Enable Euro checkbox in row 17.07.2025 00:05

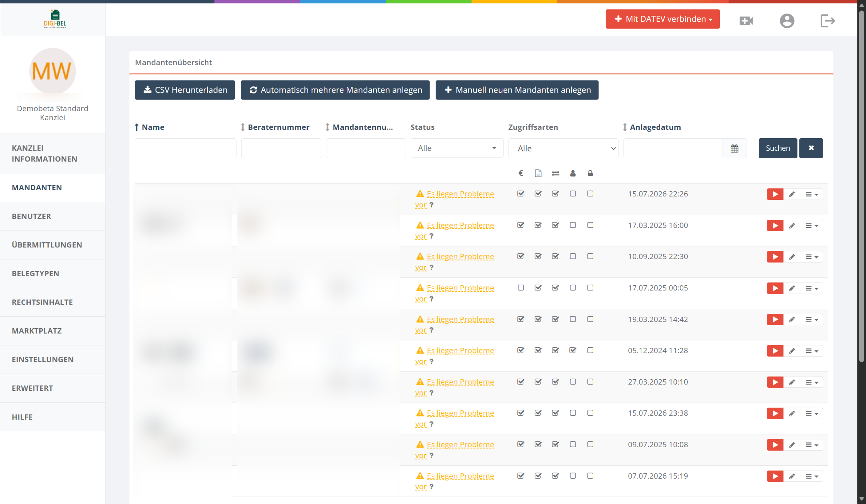(521, 288)
